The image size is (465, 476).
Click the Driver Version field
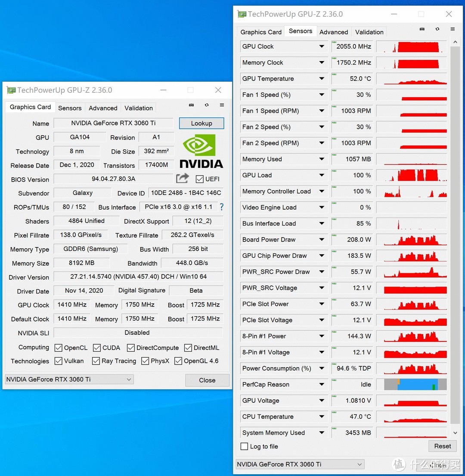pos(138,277)
